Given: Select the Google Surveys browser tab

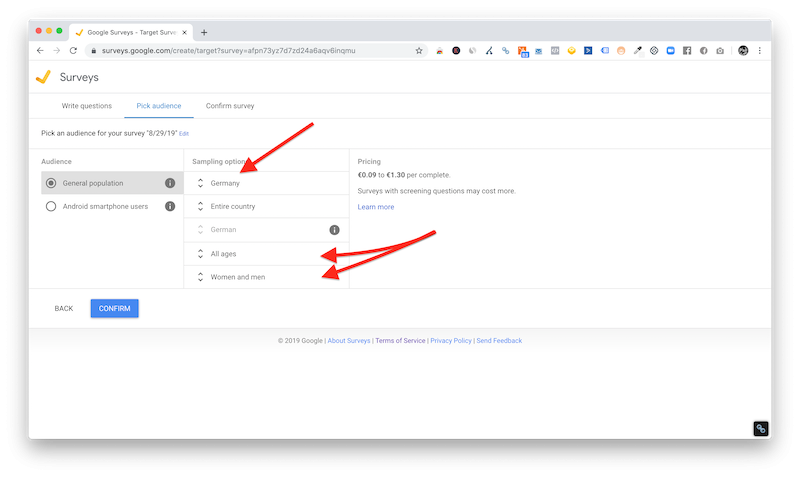Looking at the screenshot, I should (131, 32).
